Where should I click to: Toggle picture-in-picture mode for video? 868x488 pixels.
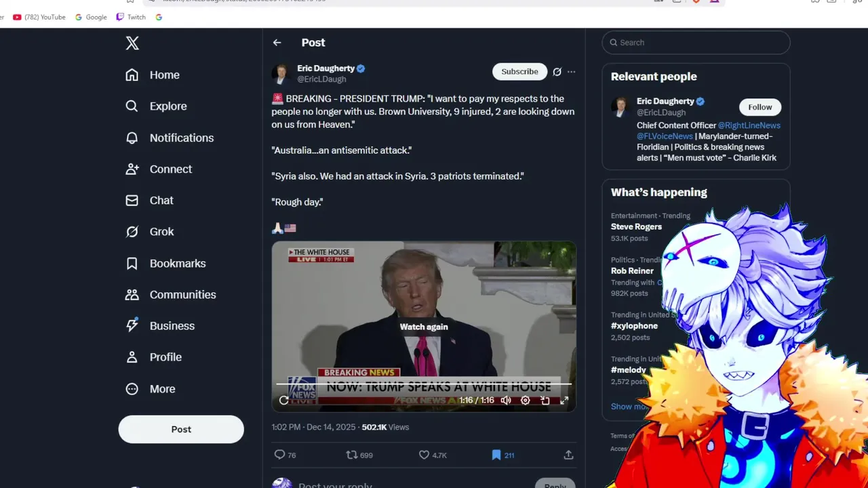tap(545, 400)
